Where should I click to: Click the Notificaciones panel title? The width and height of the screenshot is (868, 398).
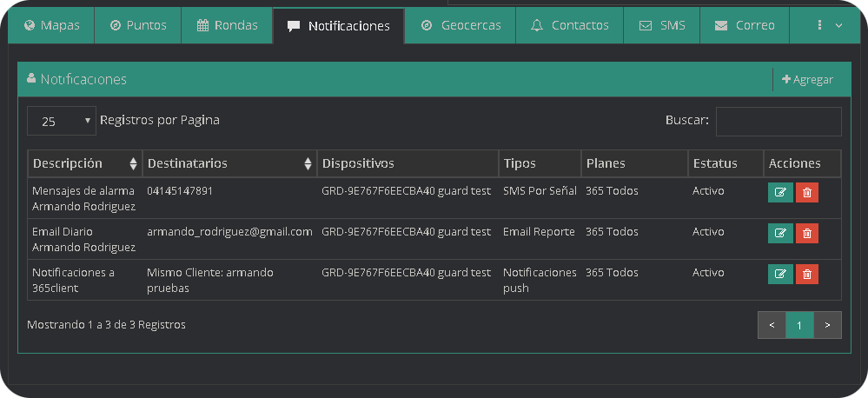click(83, 79)
